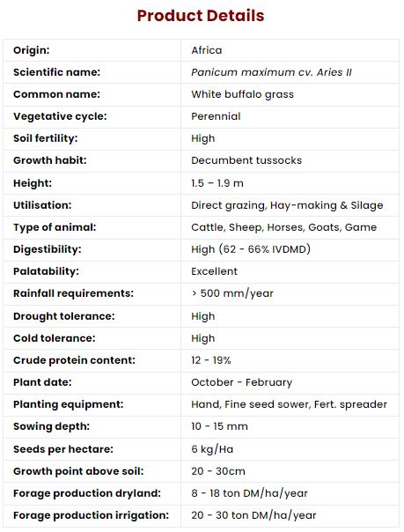Select the Origin label cell

pos(92,50)
